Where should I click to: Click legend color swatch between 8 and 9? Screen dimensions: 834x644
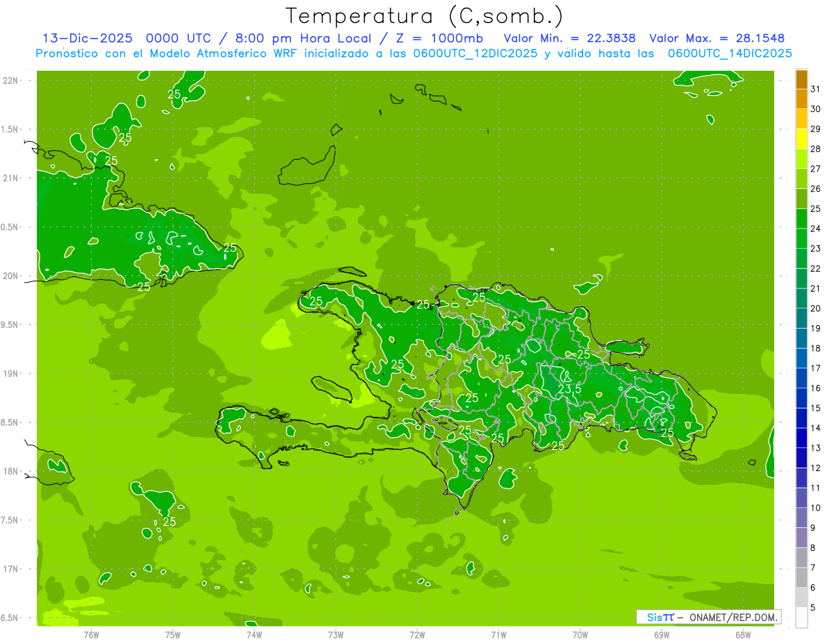[x=801, y=538]
